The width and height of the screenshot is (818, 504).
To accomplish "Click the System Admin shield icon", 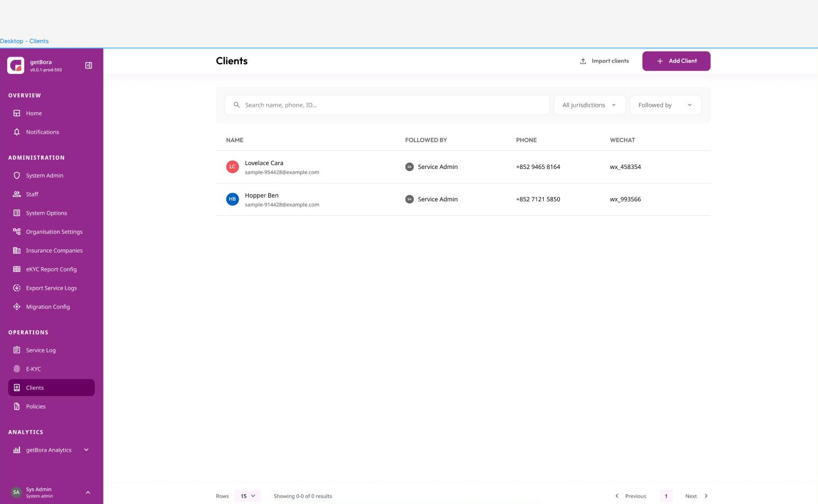I will coord(17,175).
